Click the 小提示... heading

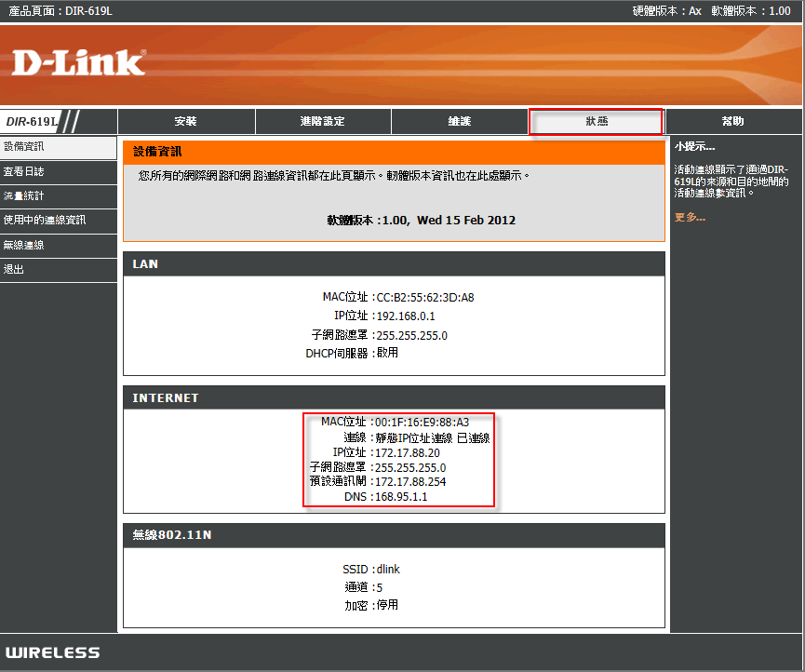click(x=694, y=147)
